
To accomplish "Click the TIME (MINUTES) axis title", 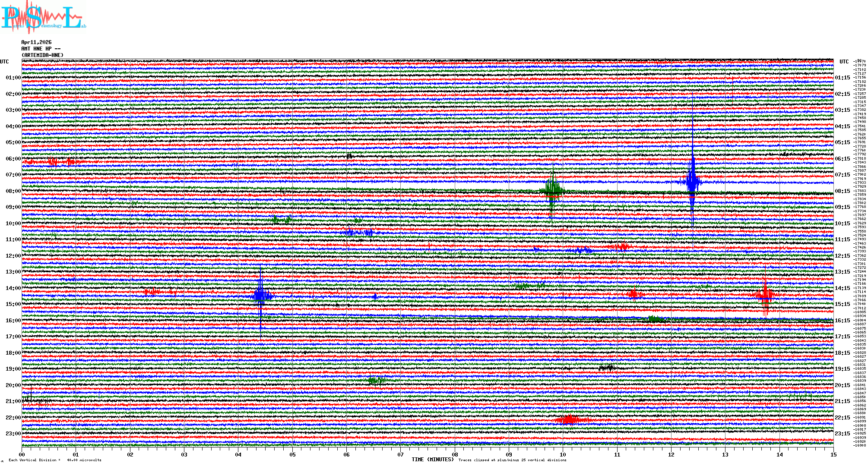I will coord(433,460).
